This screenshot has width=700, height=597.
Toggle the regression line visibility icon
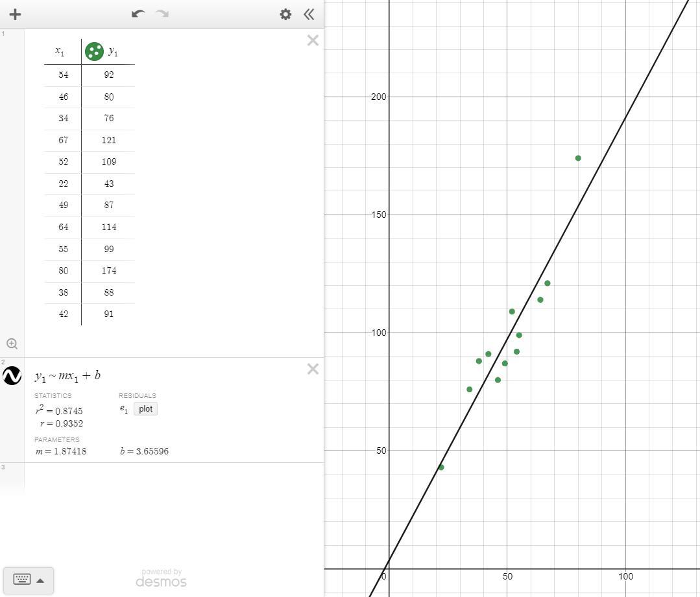tap(12, 376)
